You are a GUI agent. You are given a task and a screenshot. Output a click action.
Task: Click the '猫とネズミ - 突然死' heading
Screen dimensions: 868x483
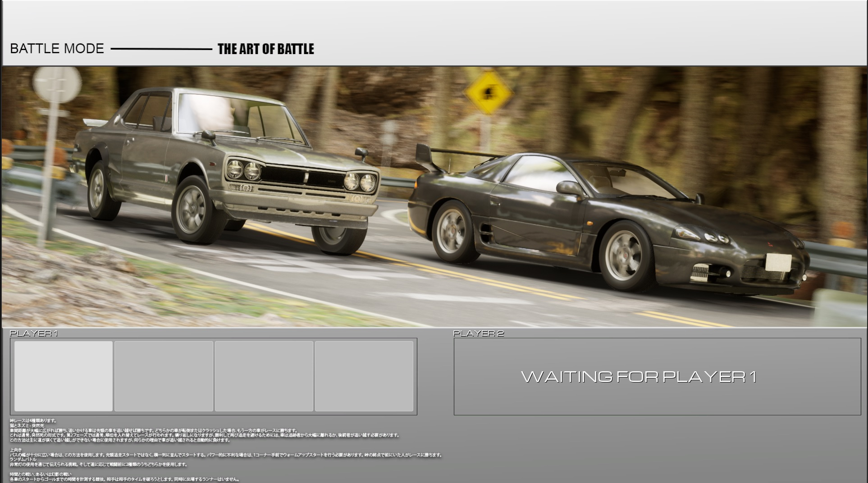(x=27, y=426)
